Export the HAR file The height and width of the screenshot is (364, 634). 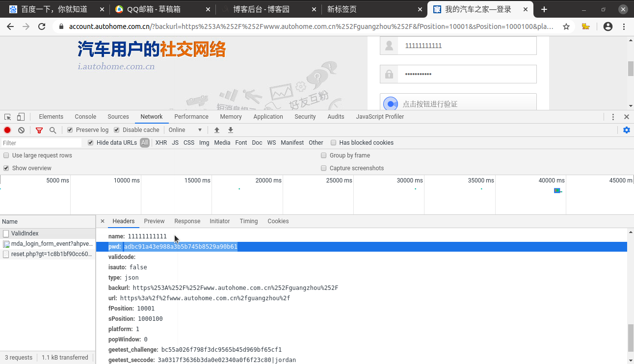coord(230,130)
